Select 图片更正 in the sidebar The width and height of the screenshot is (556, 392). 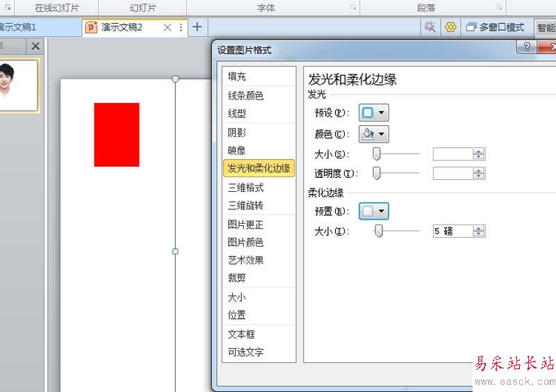[259, 224]
